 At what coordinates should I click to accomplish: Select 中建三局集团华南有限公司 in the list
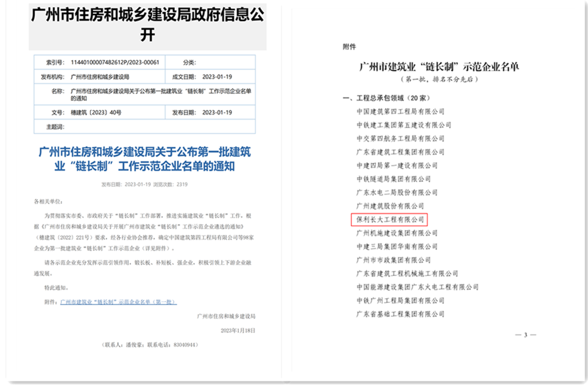tap(397, 247)
